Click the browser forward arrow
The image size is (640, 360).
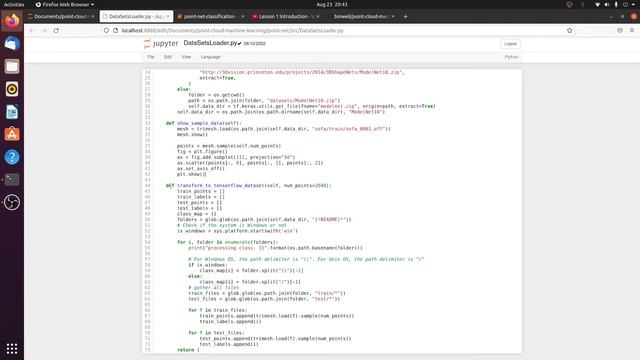click(x=44, y=31)
